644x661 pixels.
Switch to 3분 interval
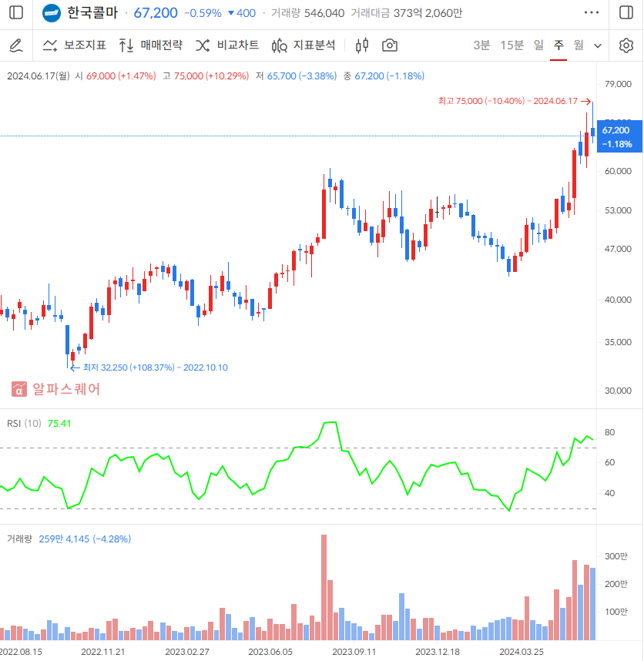tap(481, 45)
